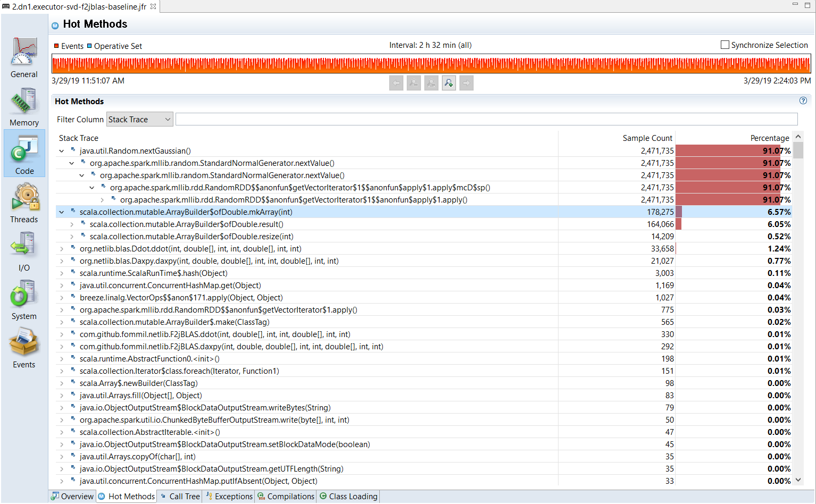The width and height of the screenshot is (816, 504).
Task: Close the f2jblas-baseline.jfr editor tab
Action: 153,6
